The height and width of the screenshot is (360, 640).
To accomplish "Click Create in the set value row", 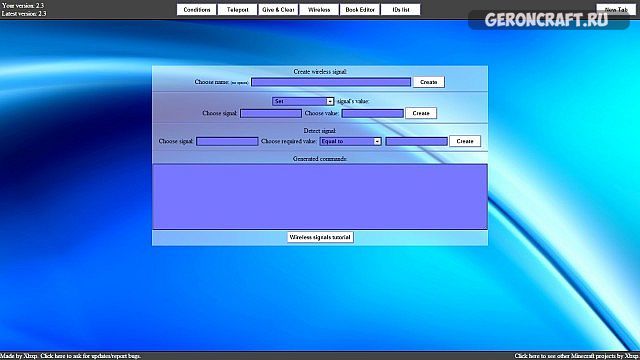I will click(421, 113).
